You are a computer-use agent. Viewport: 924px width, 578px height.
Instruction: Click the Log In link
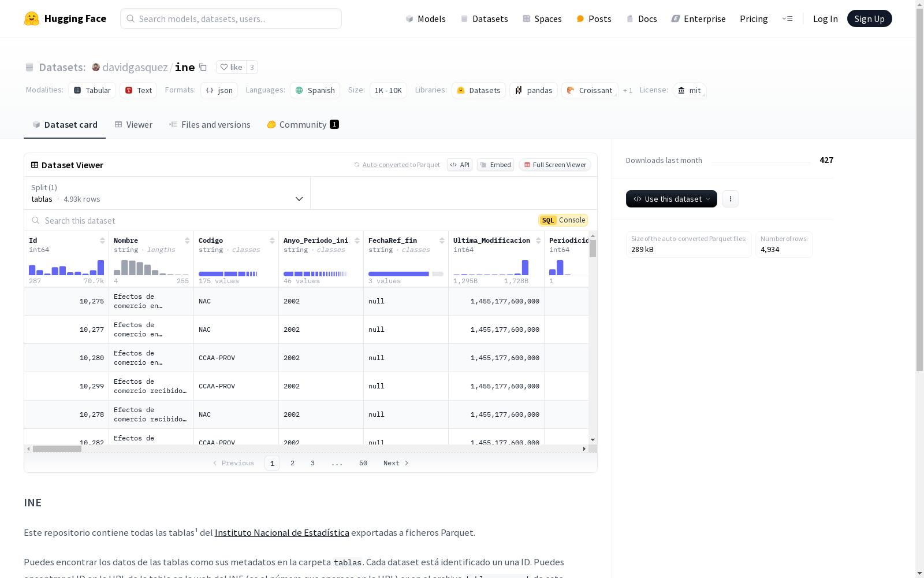[x=825, y=18]
